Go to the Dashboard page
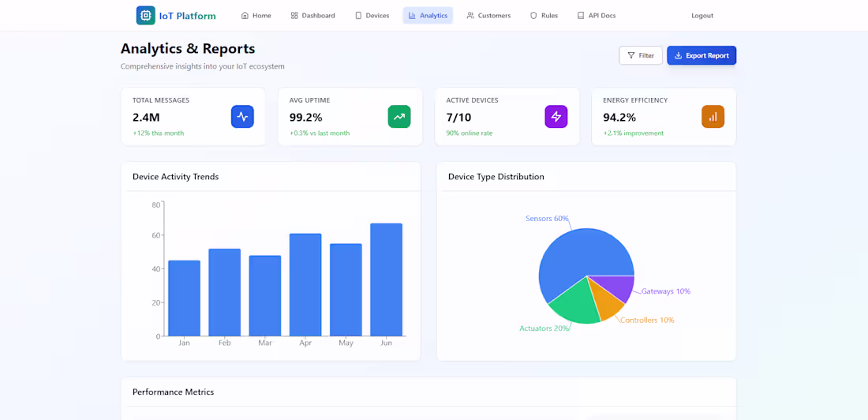 click(312, 16)
